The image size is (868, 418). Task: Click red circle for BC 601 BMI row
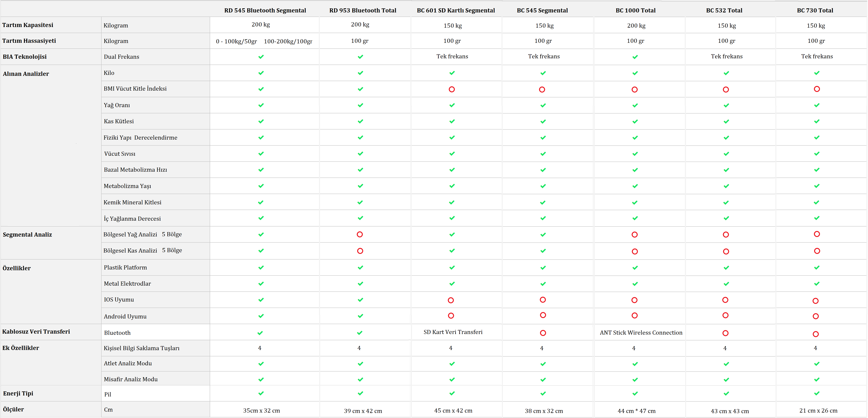(x=452, y=89)
